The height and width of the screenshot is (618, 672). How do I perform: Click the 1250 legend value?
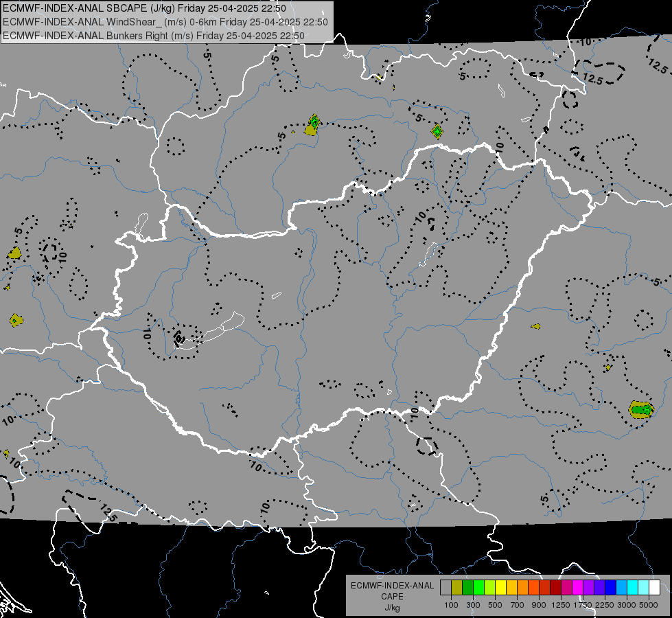561,605
